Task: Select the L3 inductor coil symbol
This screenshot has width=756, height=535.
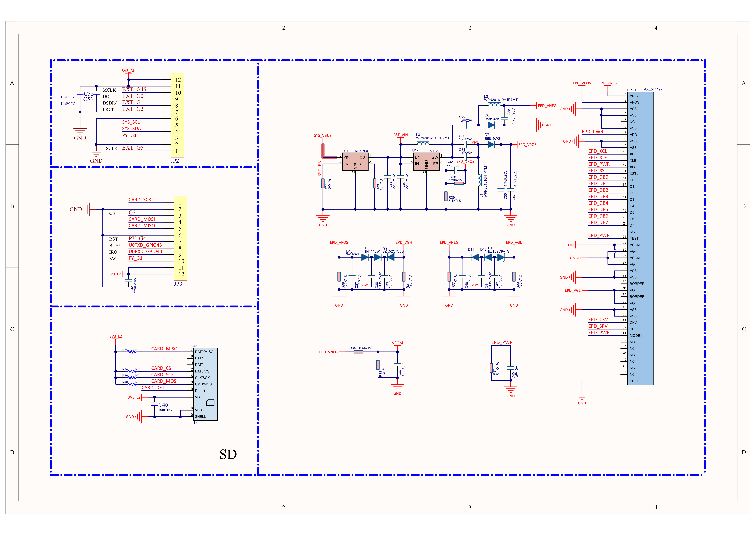Action: click(x=423, y=143)
